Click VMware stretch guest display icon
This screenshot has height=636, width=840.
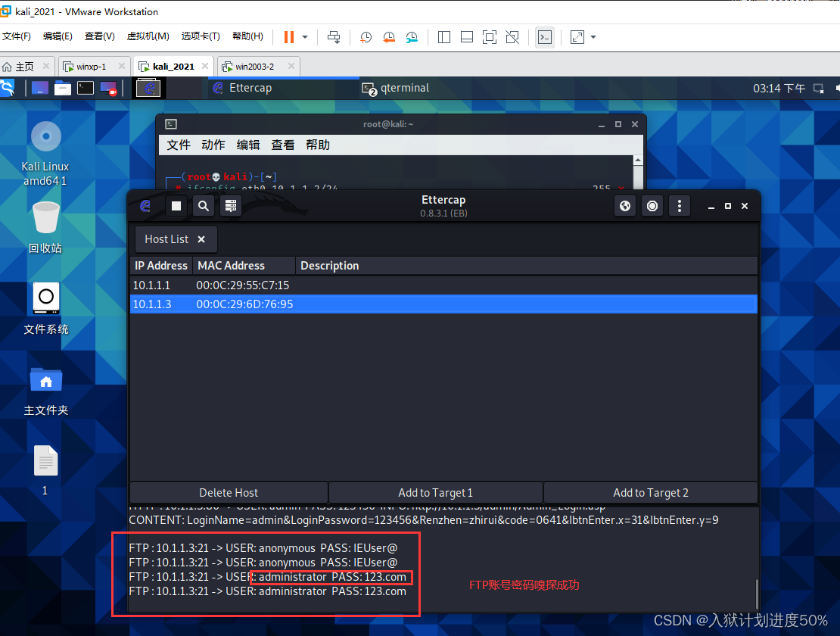tap(577, 37)
